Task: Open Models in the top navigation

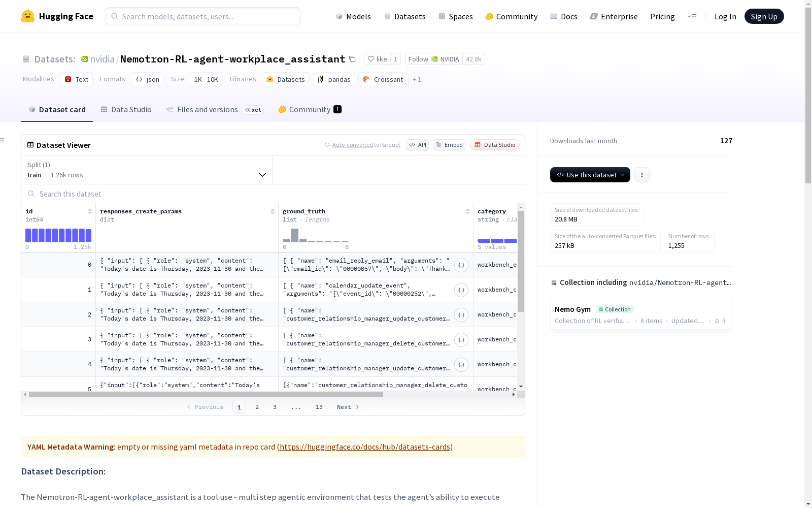Action: [x=353, y=16]
